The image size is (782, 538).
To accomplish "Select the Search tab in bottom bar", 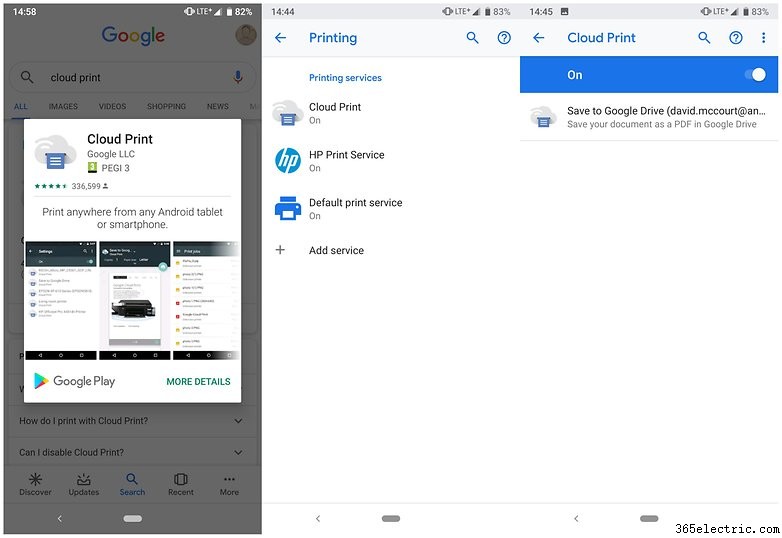I will click(132, 485).
